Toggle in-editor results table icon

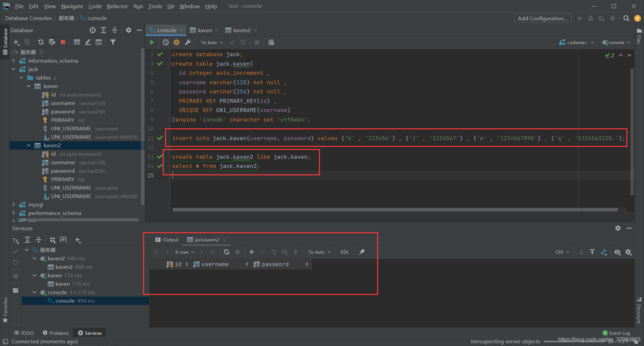(271, 42)
